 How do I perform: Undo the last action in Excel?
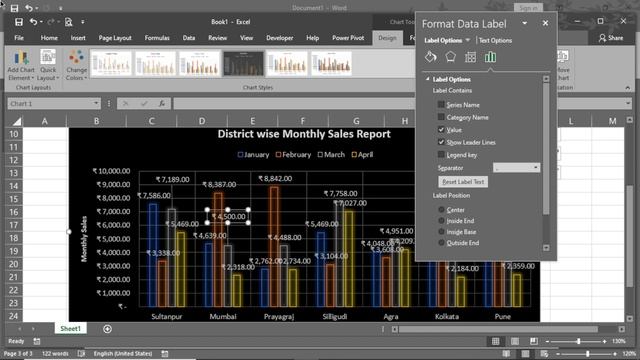33,22
